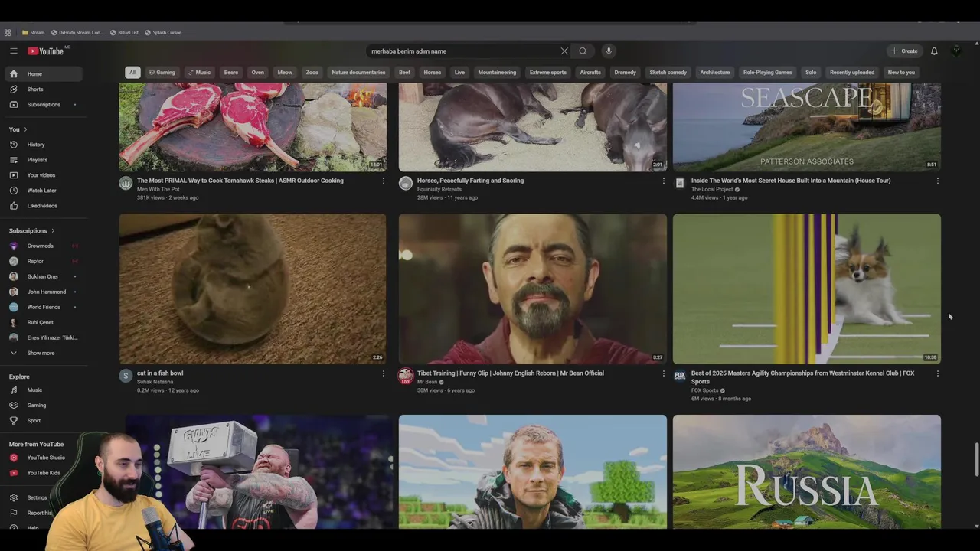980x551 pixels.
Task: Play the cat in fish bowl thumbnail
Action: 253,289
